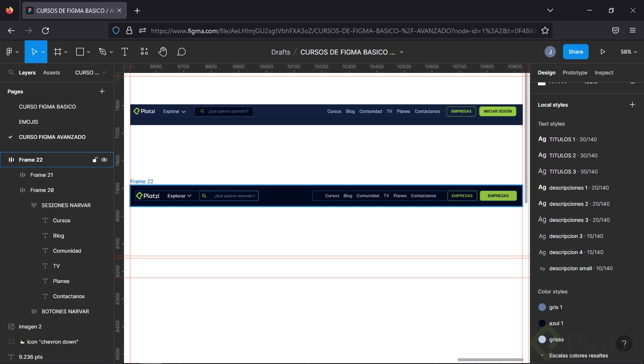Image resolution: width=644 pixels, height=364 pixels.
Task: Click the grisss color style swatch
Action: click(x=542, y=339)
